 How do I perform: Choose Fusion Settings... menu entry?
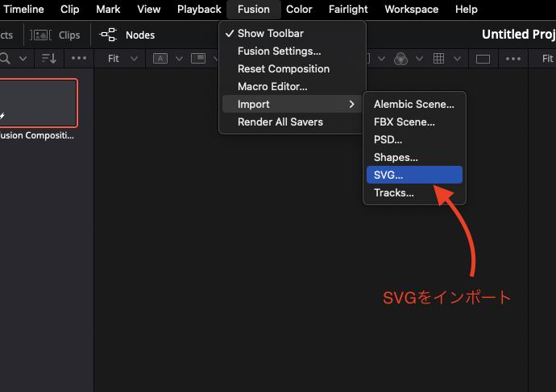pyautogui.click(x=279, y=52)
